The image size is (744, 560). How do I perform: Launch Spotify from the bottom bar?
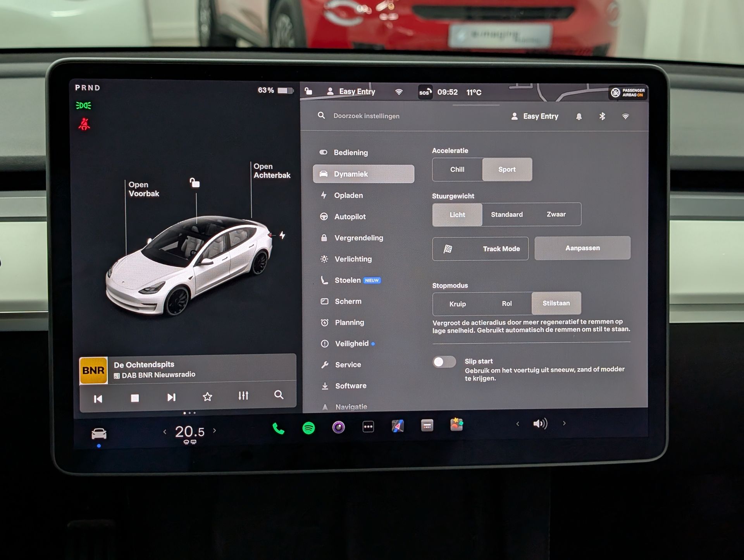click(x=308, y=428)
